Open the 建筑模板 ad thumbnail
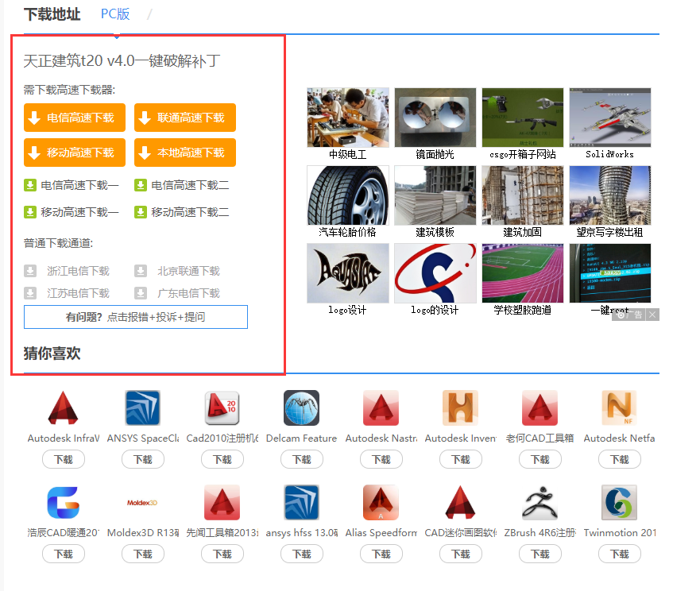 [x=435, y=195]
